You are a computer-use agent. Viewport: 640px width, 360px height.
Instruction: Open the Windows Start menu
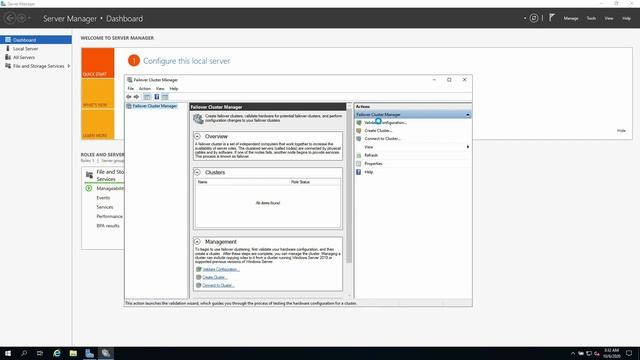point(8,353)
